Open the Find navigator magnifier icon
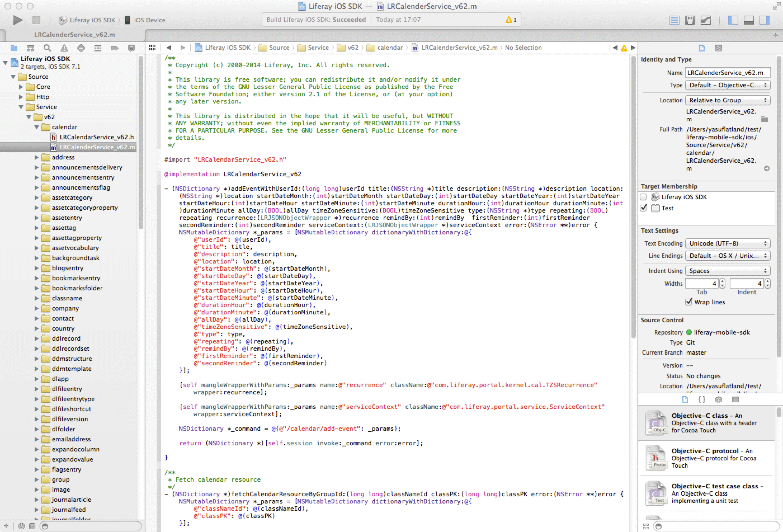Screen dimensions: 783x532 [48, 48]
